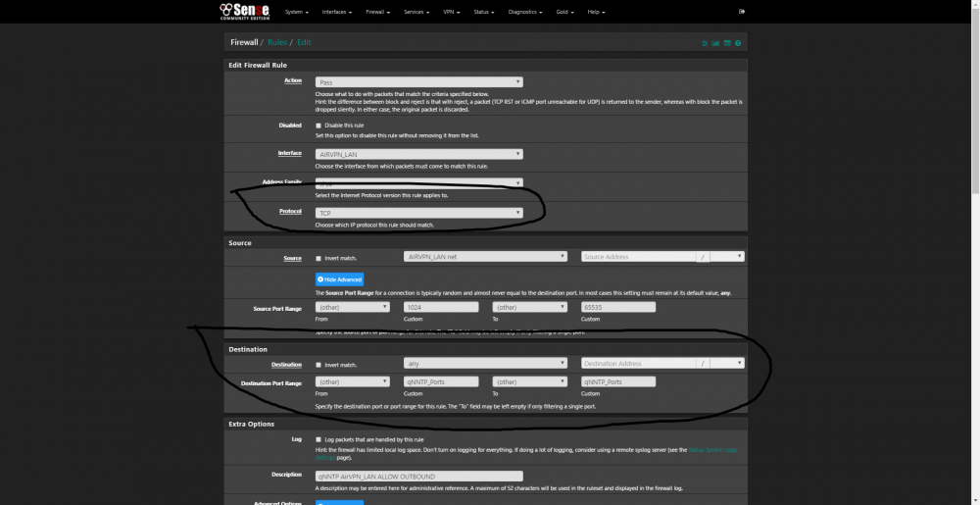Image resolution: width=980 pixels, height=505 pixels.
Task: Open the Gold menu
Action: click(x=565, y=12)
